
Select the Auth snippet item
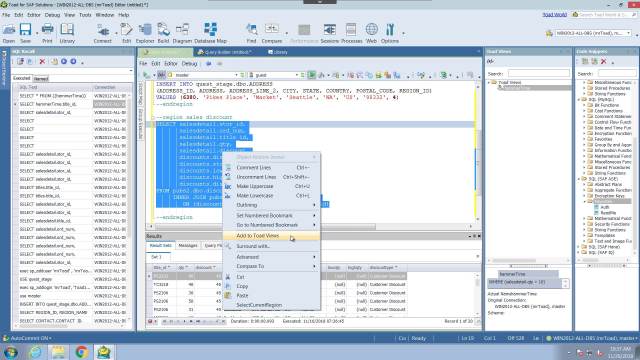(x=604, y=207)
